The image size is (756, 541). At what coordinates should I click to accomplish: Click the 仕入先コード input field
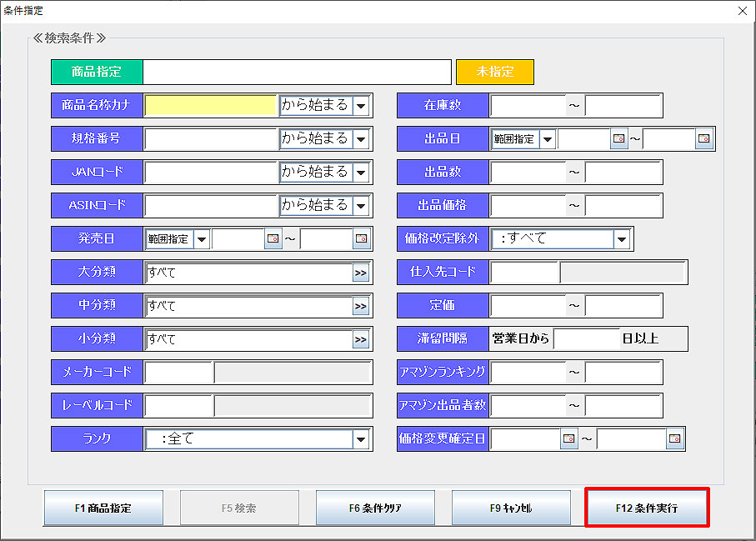click(x=523, y=273)
